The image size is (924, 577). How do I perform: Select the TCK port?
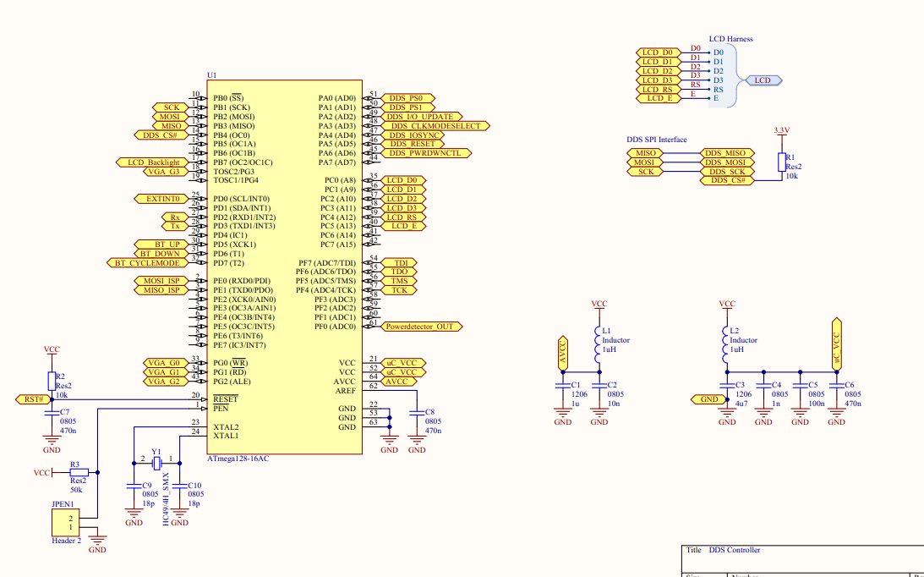pyautogui.click(x=399, y=290)
